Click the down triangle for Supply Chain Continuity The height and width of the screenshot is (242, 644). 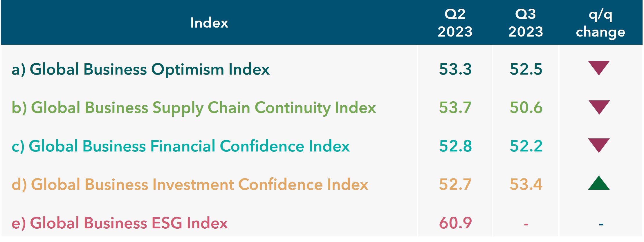coord(599,107)
